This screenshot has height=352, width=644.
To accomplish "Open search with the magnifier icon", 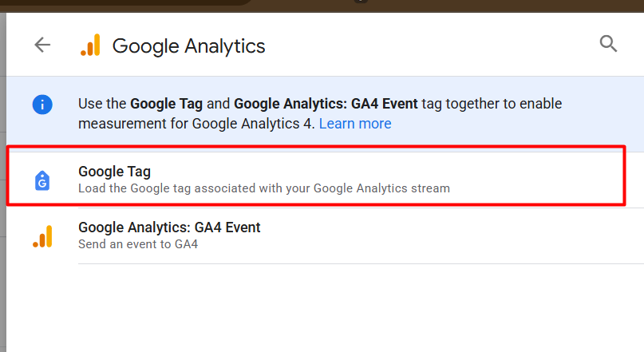I will 608,44.
